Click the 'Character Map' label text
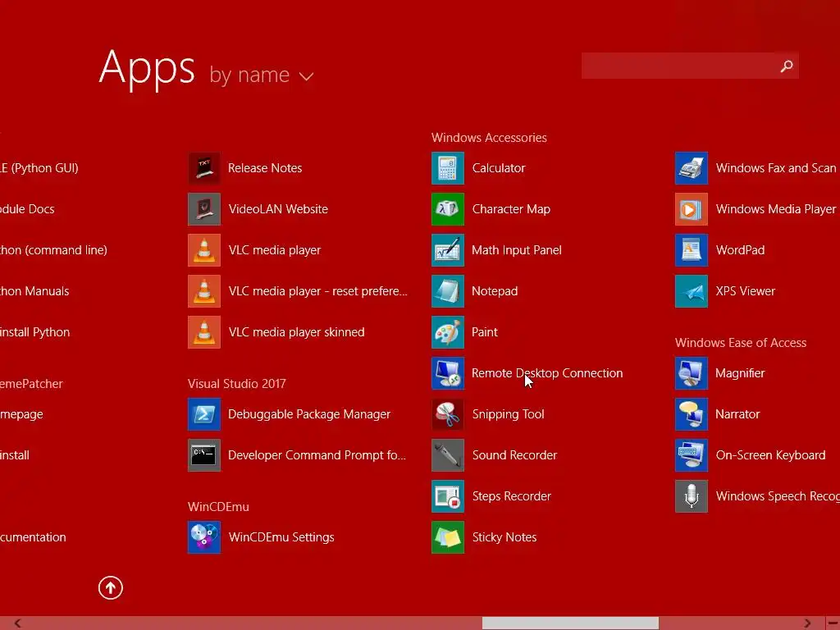Viewport: 840px width, 630px height. (x=511, y=209)
